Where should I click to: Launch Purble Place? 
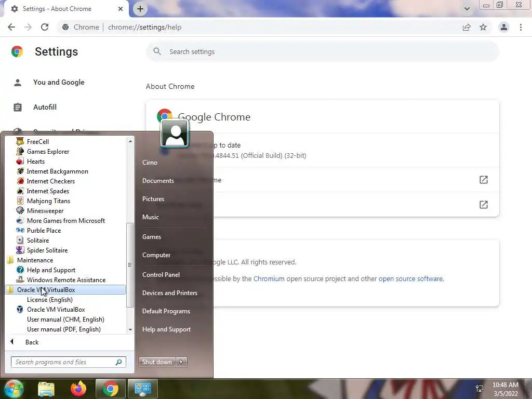tap(44, 230)
